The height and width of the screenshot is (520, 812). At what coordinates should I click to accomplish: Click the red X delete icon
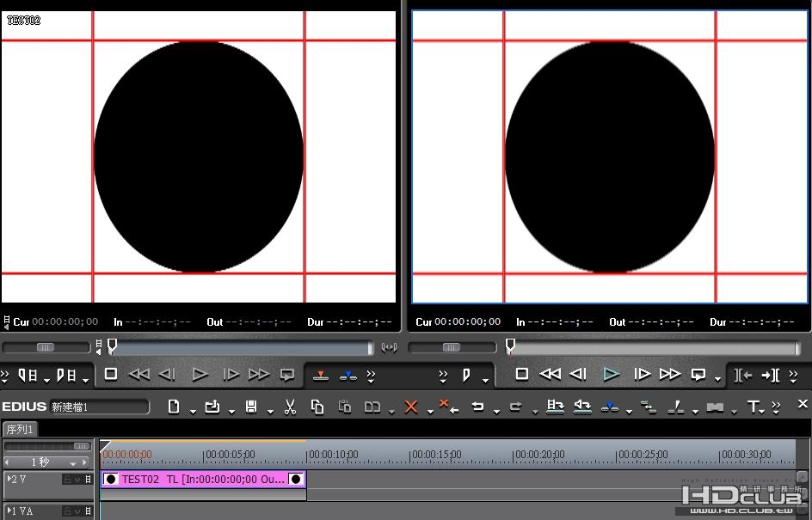(x=411, y=407)
